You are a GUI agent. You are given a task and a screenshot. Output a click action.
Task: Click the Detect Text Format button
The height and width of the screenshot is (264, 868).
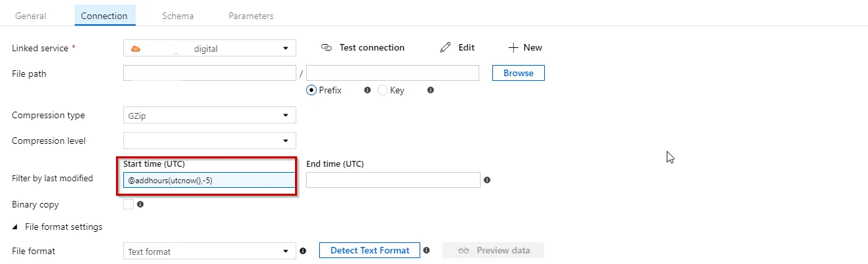[x=370, y=250]
